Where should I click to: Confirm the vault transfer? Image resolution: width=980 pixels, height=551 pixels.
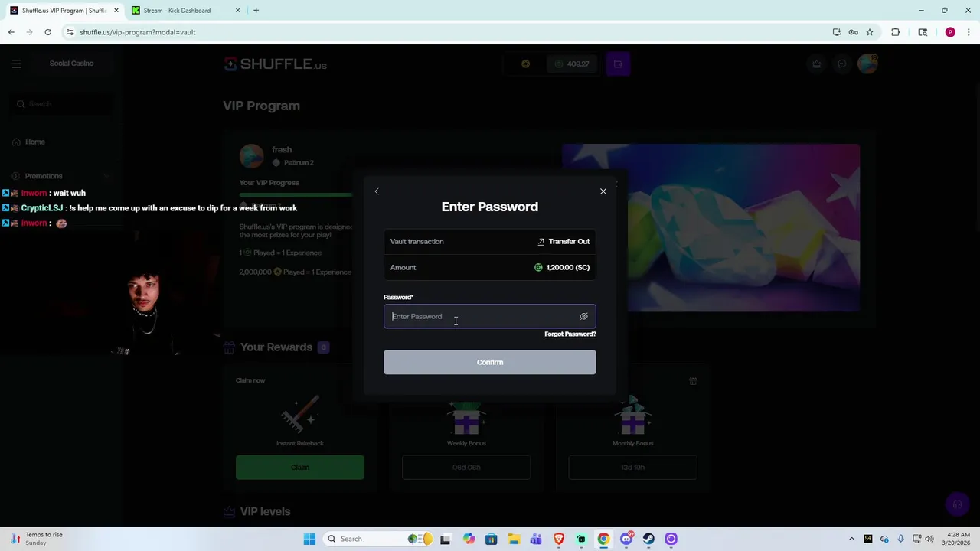(x=489, y=362)
